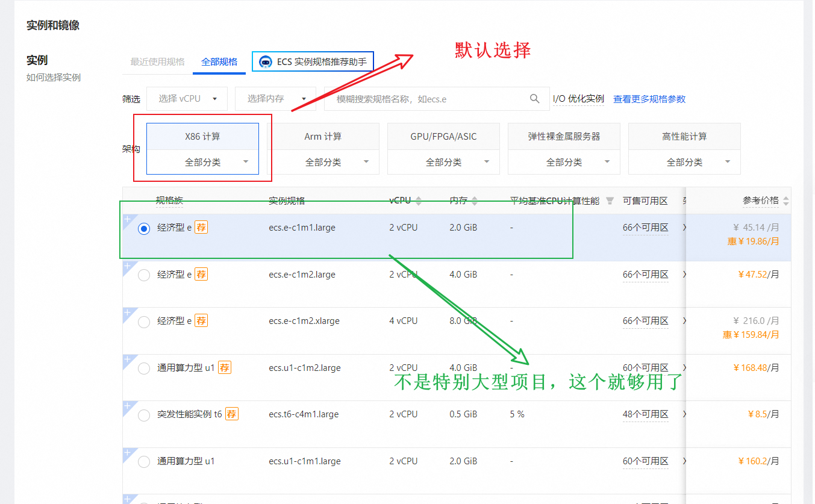This screenshot has height=504, width=815.
Task: Expand plus corner icon of ecs.u1-c1m2.large row
Action: tap(127, 359)
